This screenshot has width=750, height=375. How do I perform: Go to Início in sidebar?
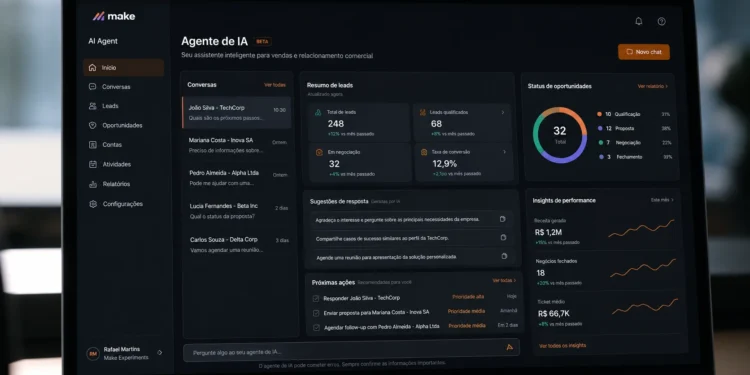[x=124, y=67]
